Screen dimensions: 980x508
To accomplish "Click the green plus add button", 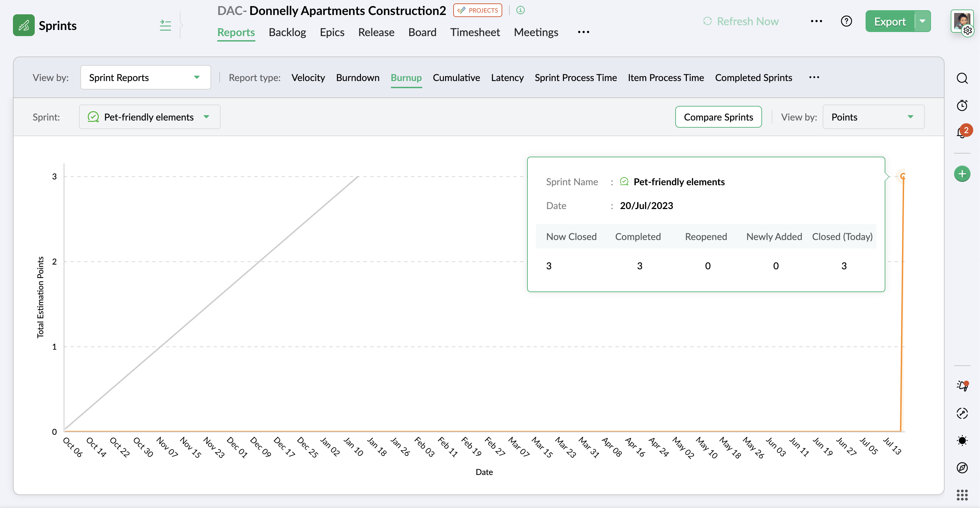I will [962, 174].
